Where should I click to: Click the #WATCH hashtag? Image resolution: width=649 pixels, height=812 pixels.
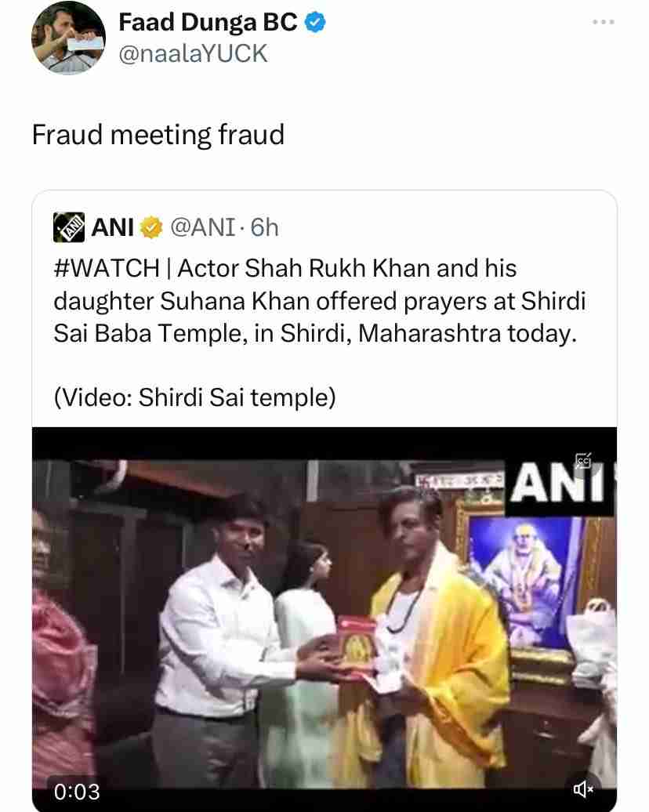click(106, 268)
